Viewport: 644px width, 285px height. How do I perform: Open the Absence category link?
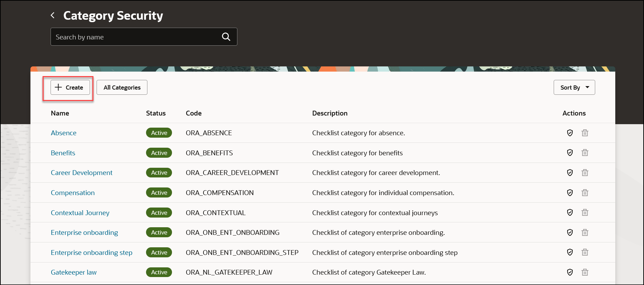pos(64,133)
